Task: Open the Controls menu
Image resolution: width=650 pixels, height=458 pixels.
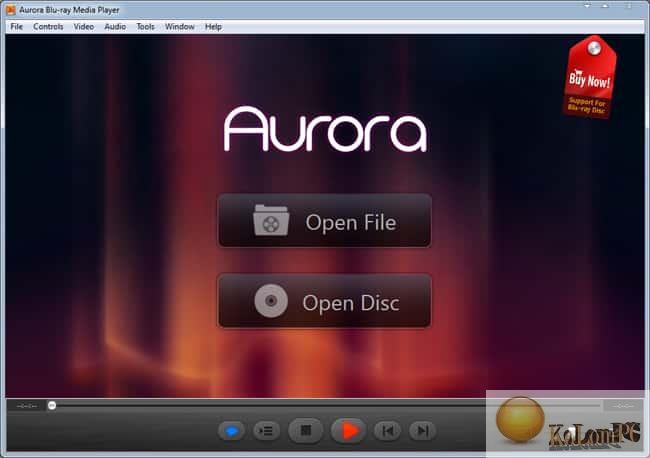Action: [x=48, y=27]
